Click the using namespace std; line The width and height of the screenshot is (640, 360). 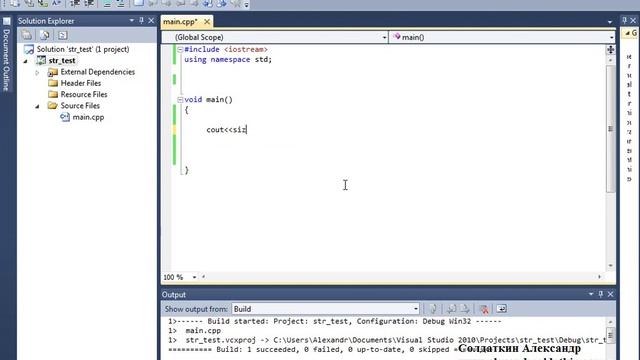(x=228, y=60)
